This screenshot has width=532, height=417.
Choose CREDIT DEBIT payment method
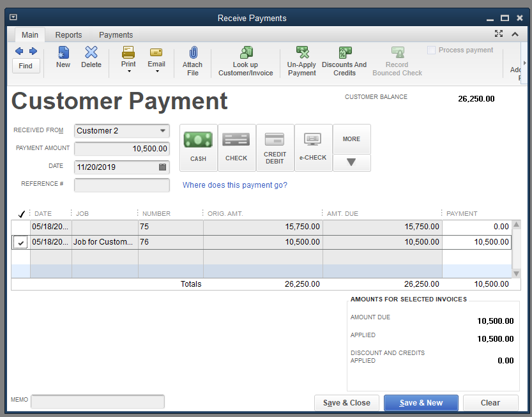(275, 148)
